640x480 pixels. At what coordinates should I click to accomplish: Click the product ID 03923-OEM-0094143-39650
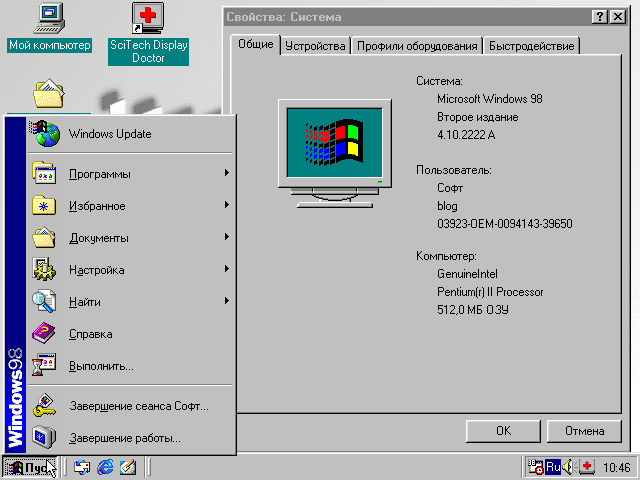(x=504, y=224)
